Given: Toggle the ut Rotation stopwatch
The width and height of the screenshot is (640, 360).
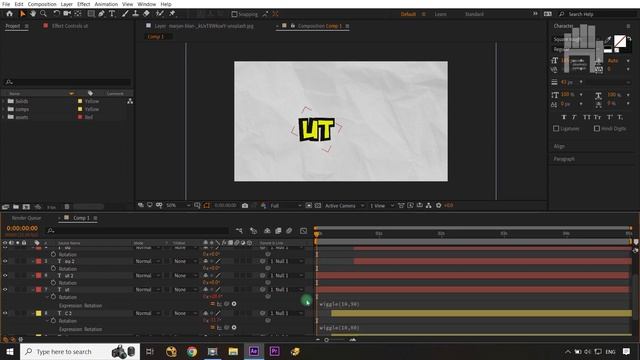Looking at the screenshot, I should click(53, 297).
